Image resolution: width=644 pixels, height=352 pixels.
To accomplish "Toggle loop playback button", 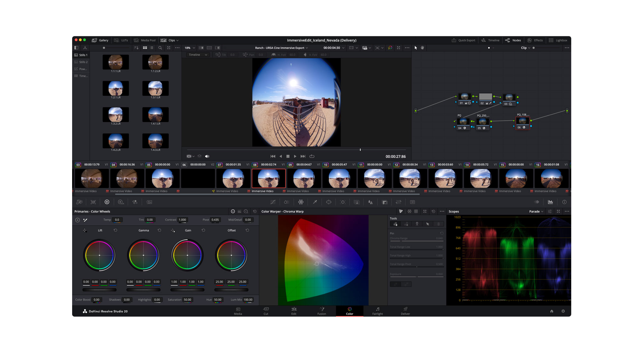I will [312, 156].
